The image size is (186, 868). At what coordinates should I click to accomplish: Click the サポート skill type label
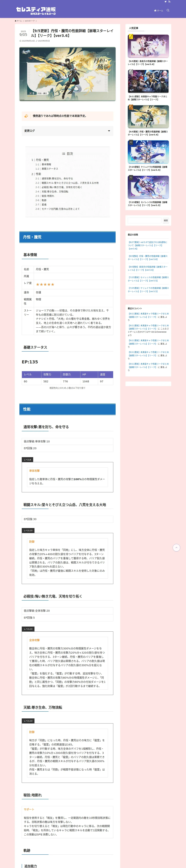coord(29,809)
